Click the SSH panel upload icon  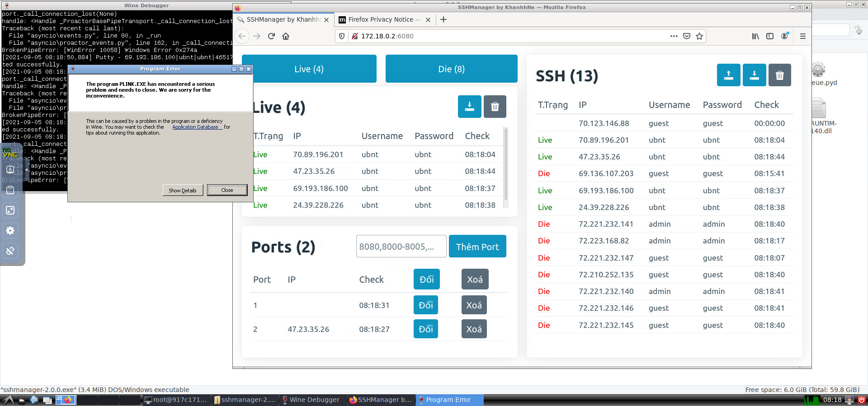(728, 75)
